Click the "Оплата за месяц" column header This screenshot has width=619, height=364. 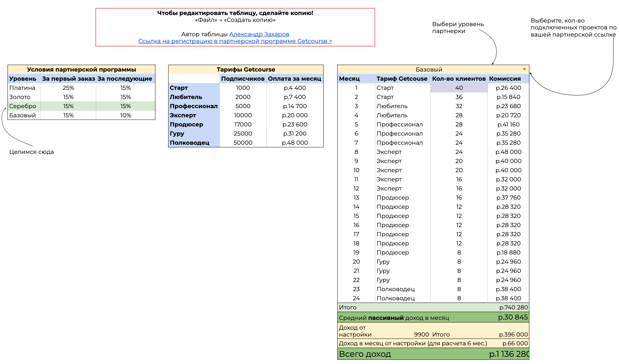[294, 79]
